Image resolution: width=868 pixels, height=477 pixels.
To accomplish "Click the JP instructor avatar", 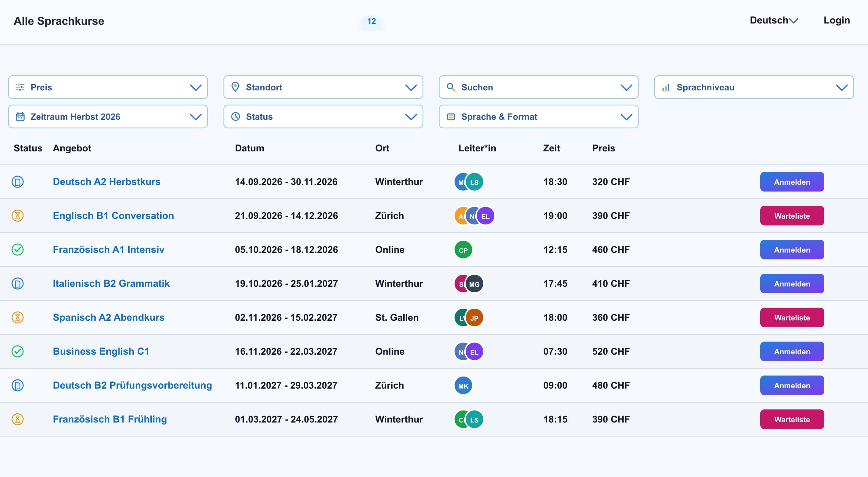I will [x=474, y=318].
